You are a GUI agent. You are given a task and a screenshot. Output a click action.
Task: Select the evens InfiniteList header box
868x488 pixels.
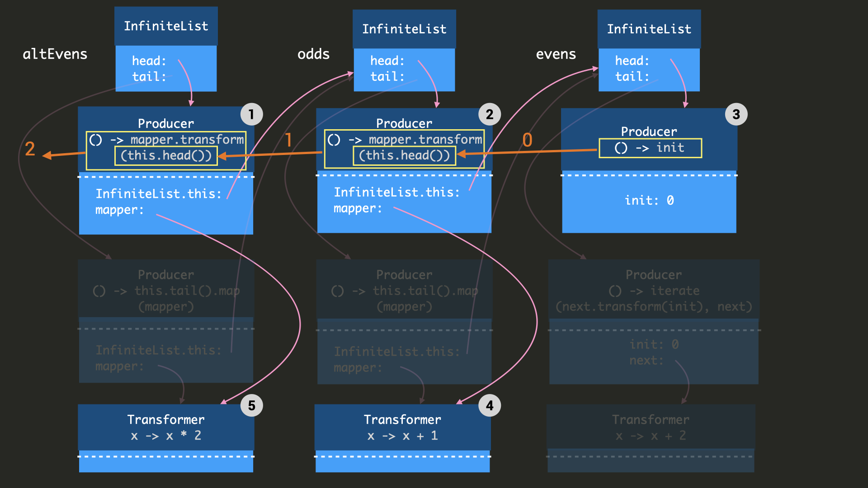coord(649,29)
